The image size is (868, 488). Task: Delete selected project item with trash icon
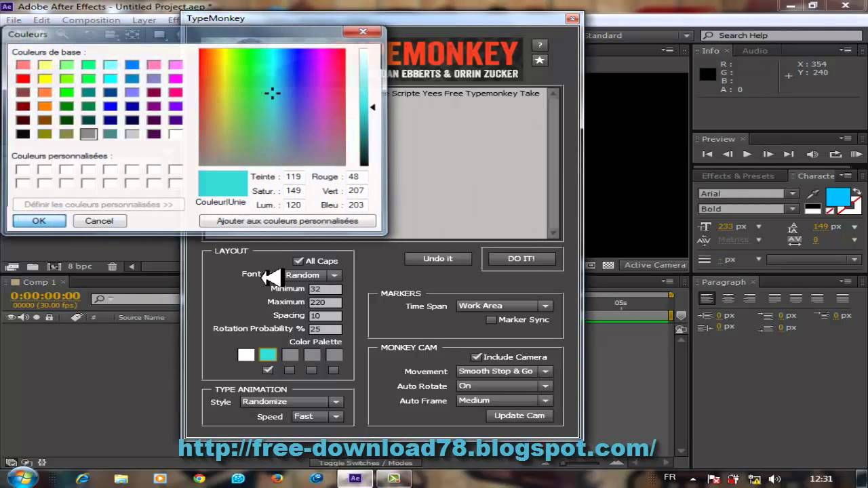pyautogui.click(x=113, y=267)
